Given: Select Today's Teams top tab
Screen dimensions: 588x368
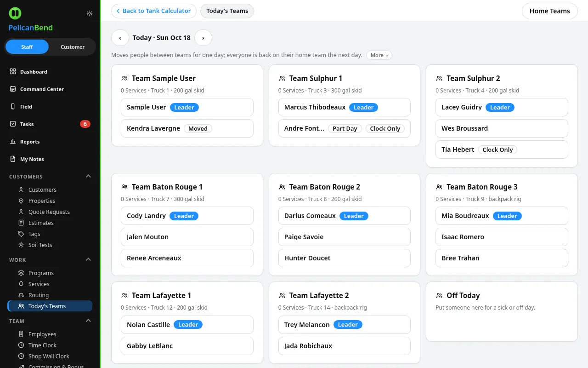Looking at the screenshot, I should pos(227,11).
